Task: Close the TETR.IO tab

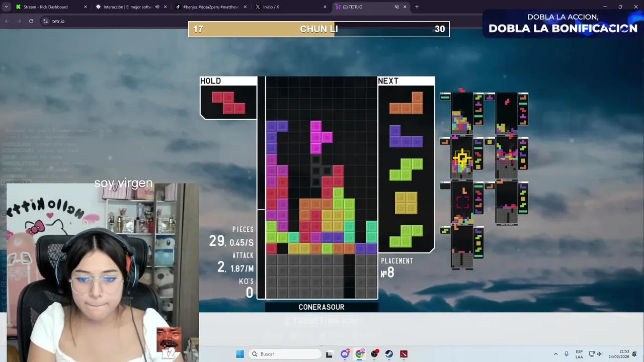Action: (x=405, y=7)
